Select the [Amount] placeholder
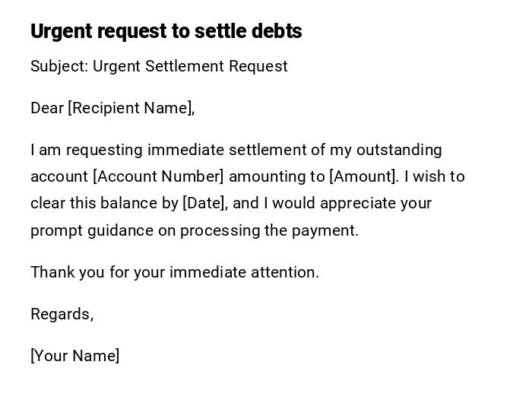This screenshot has width=532, height=403. click(363, 176)
